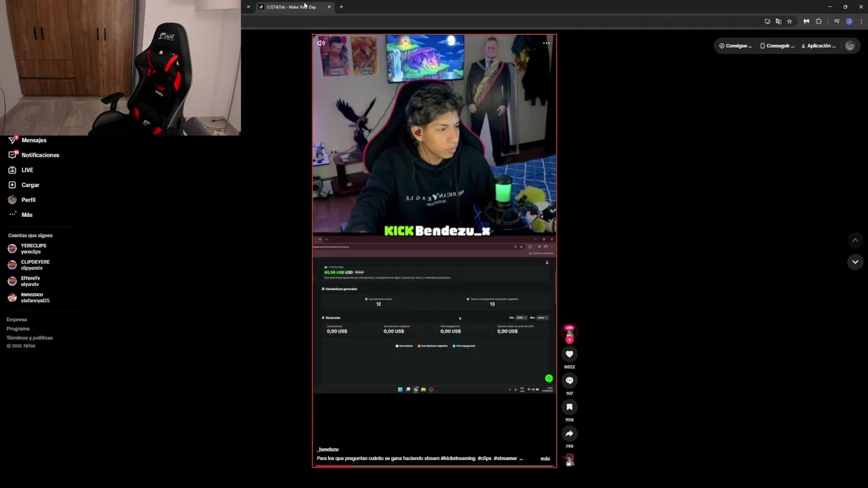Bookmark this page with the star icon
This screenshot has height=488, width=868.
tap(789, 21)
